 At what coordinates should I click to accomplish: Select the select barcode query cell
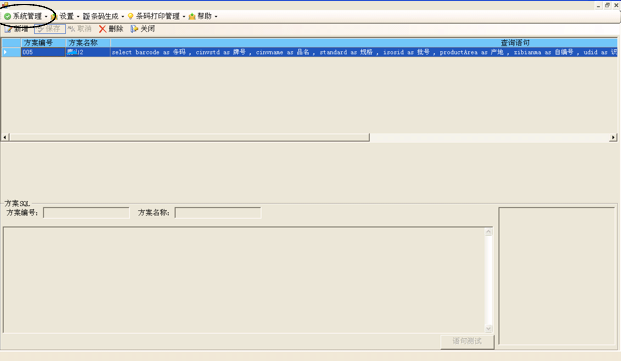coord(364,52)
